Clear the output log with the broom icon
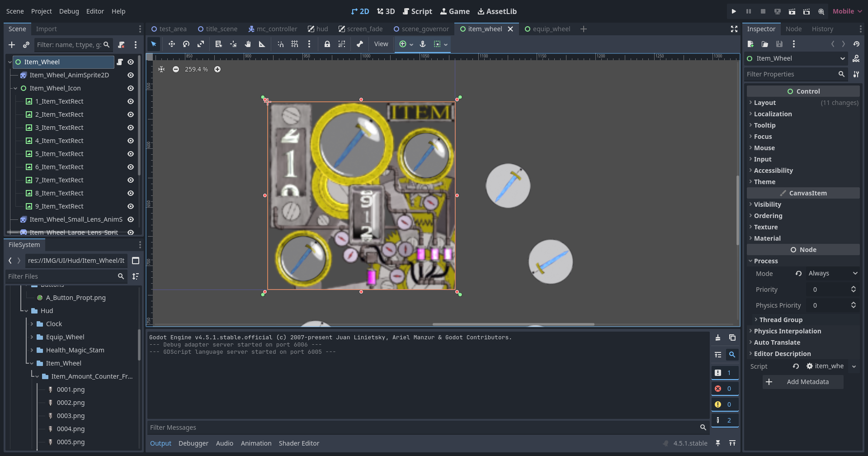868x456 pixels. point(718,337)
